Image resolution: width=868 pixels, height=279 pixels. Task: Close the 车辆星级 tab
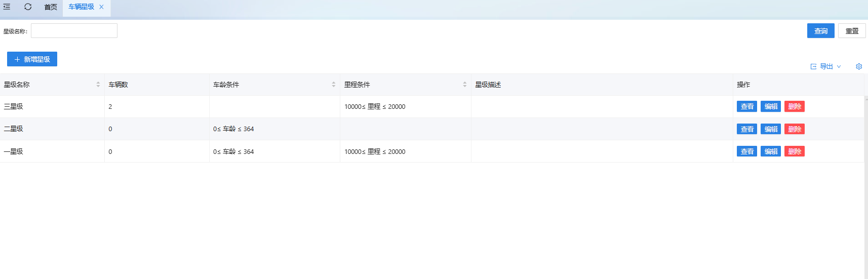pyautogui.click(x=101, y=7)
